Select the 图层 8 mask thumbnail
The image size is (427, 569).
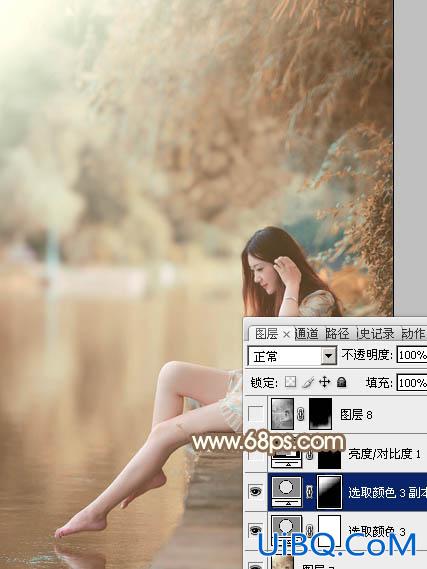[320, 414]
